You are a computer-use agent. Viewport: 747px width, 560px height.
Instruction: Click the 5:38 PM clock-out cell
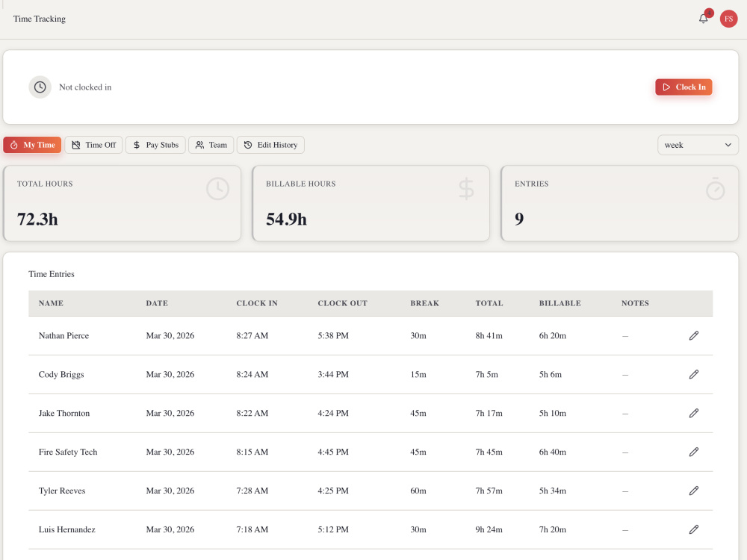[333, 336]
